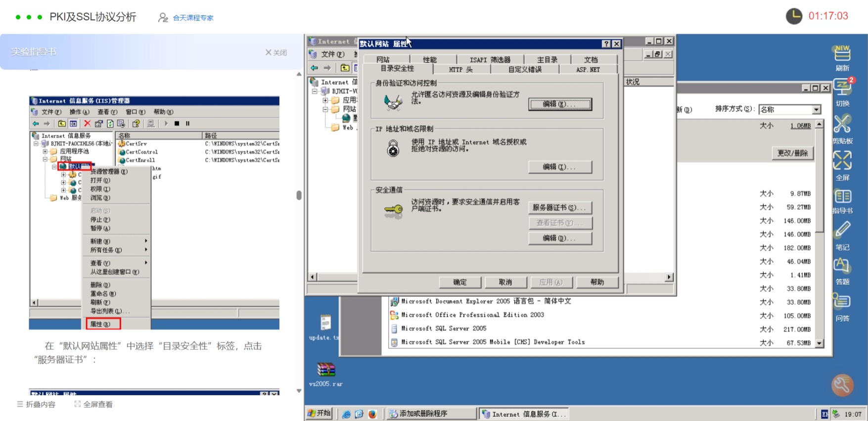Collapse the BJHIT server node in IIS tree
The height and width of the screenshot is (421, 868).
click(x=314, y=91)
